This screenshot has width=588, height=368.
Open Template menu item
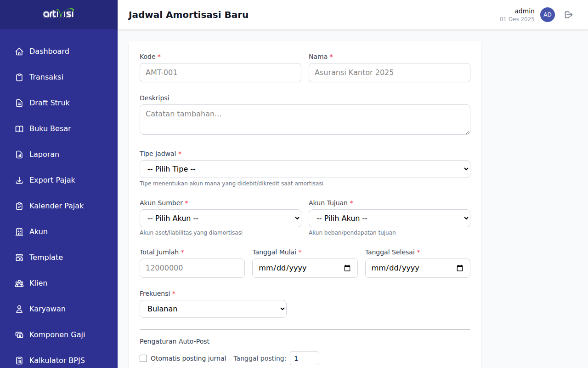point(46,258)
